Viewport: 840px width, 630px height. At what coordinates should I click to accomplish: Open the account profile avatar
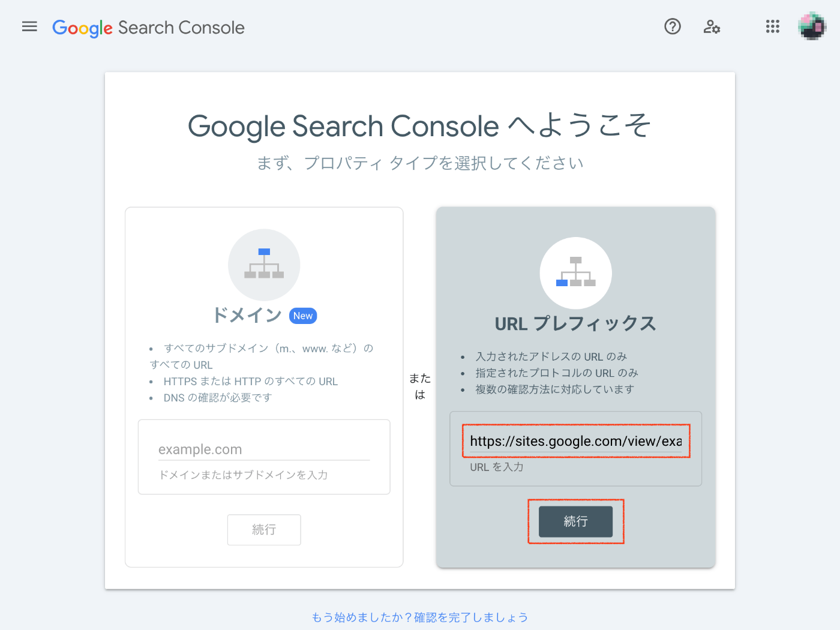(x=812, y=26)
